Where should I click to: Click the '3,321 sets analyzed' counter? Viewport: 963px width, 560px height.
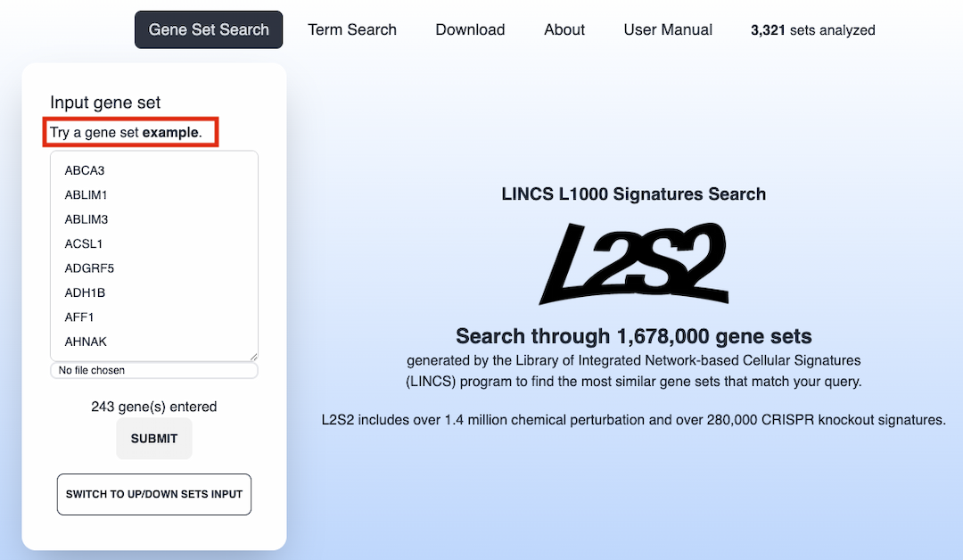[812, 30]
